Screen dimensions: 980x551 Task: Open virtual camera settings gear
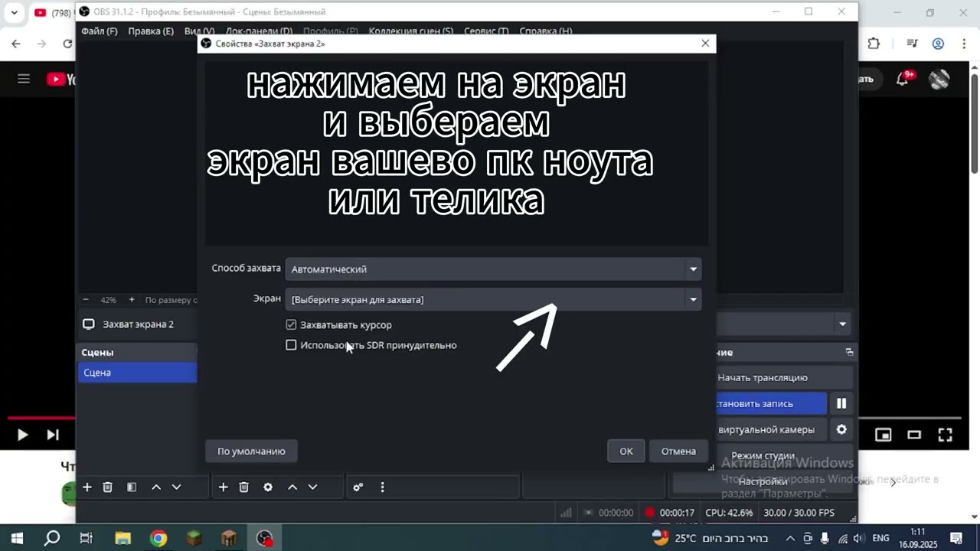[841, 429]
